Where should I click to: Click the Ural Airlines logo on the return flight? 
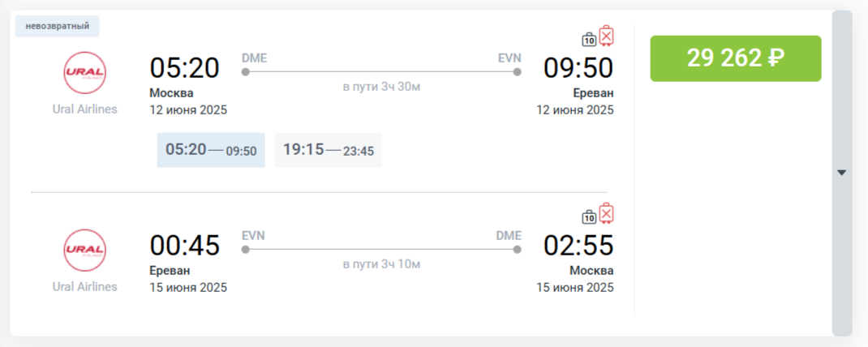pos(84,250)
